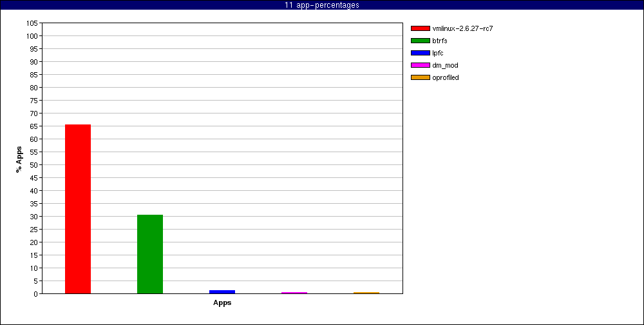644x325 pixels.
Task: Click the blue lpfc legend swatch
Action: point(420,53)
